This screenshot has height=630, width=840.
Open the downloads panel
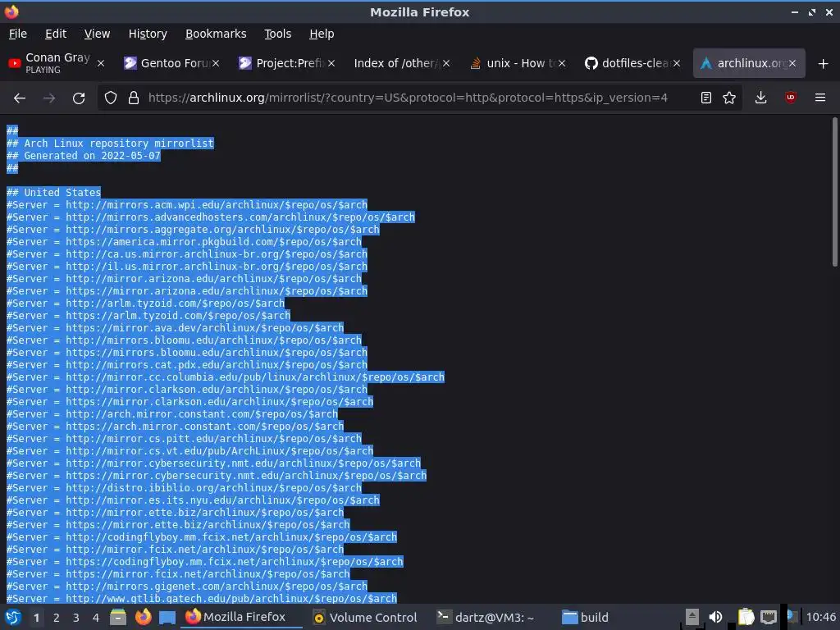[760, 98]
